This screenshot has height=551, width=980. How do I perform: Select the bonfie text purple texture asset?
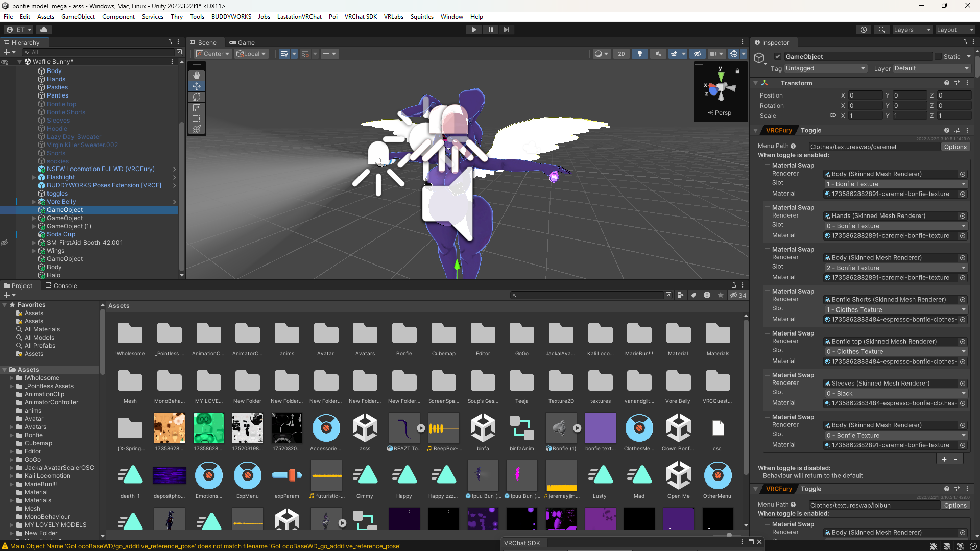tap(600, 433)
